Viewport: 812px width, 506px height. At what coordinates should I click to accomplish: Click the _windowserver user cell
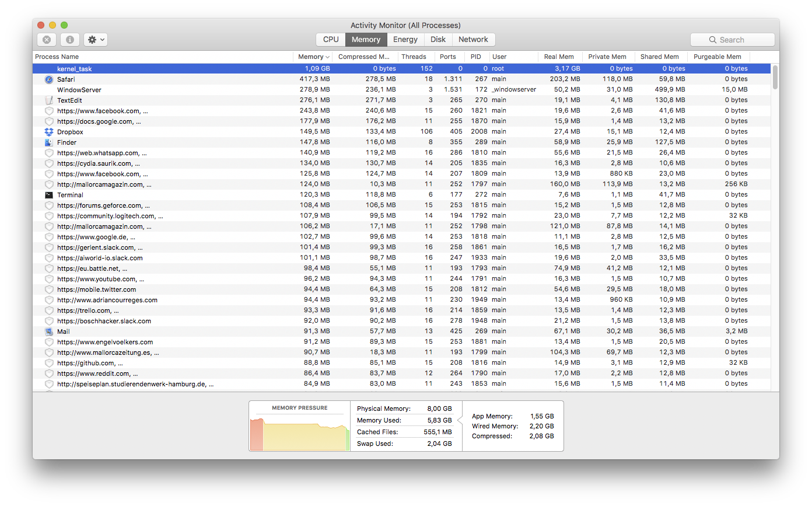point(514,90)
